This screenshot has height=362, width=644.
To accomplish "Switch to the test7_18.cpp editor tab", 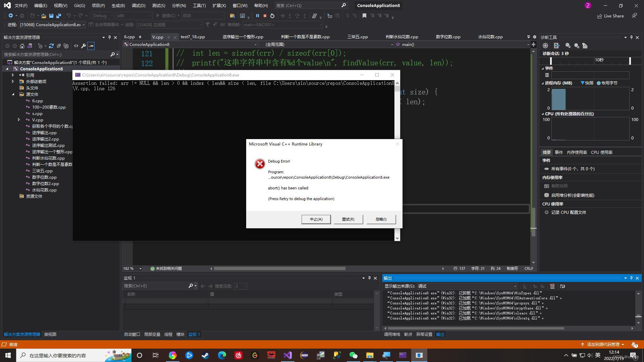I will (x=193, y=37).
